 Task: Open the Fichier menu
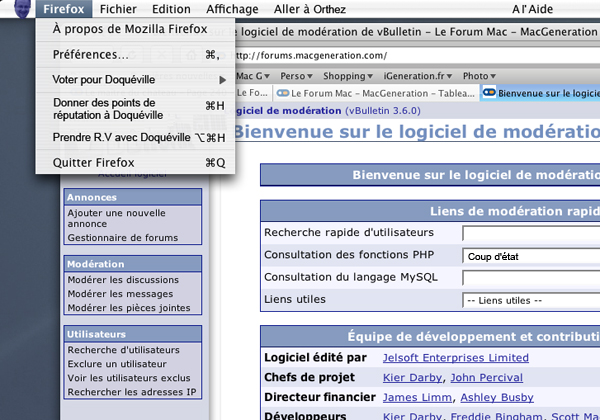[118, 9]
